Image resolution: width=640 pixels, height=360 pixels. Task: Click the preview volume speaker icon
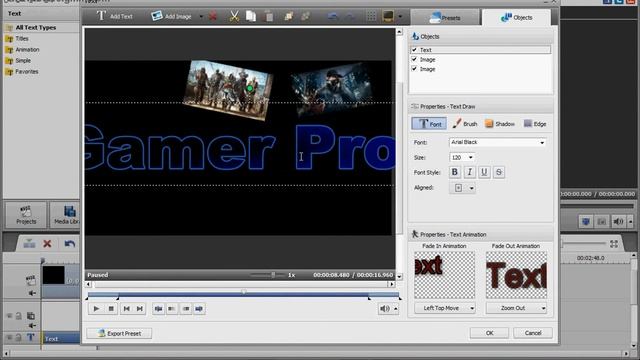coord(385,309)
